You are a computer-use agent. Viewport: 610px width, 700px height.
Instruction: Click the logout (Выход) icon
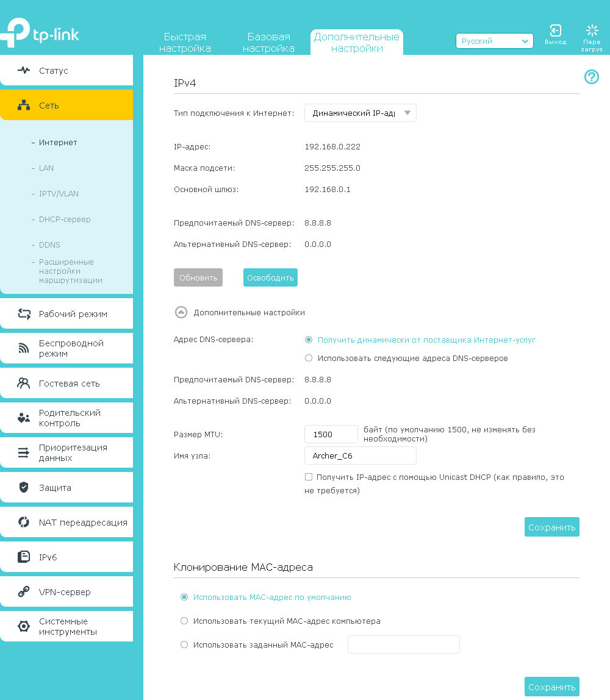(x=556, y=30)
